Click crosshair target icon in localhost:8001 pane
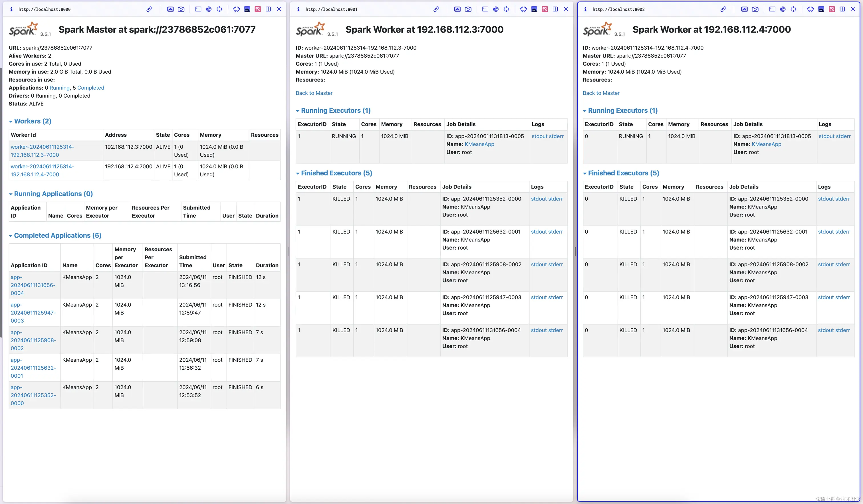 pos(507,9)
